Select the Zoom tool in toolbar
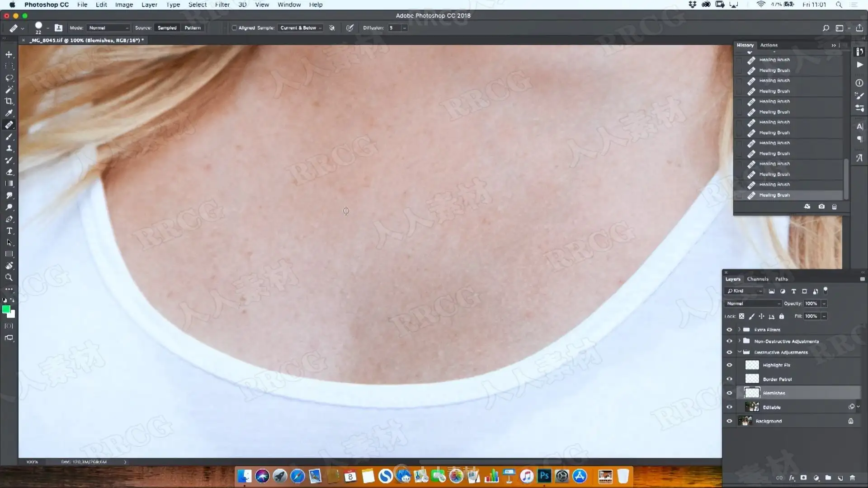The width and height of the screenshot is (868, 488). 9,277
